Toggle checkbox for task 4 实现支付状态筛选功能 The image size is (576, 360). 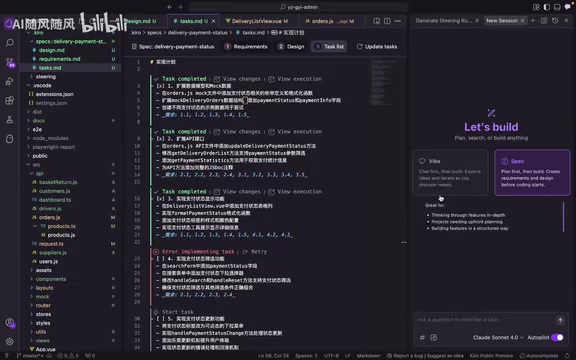tap(160, 259)
